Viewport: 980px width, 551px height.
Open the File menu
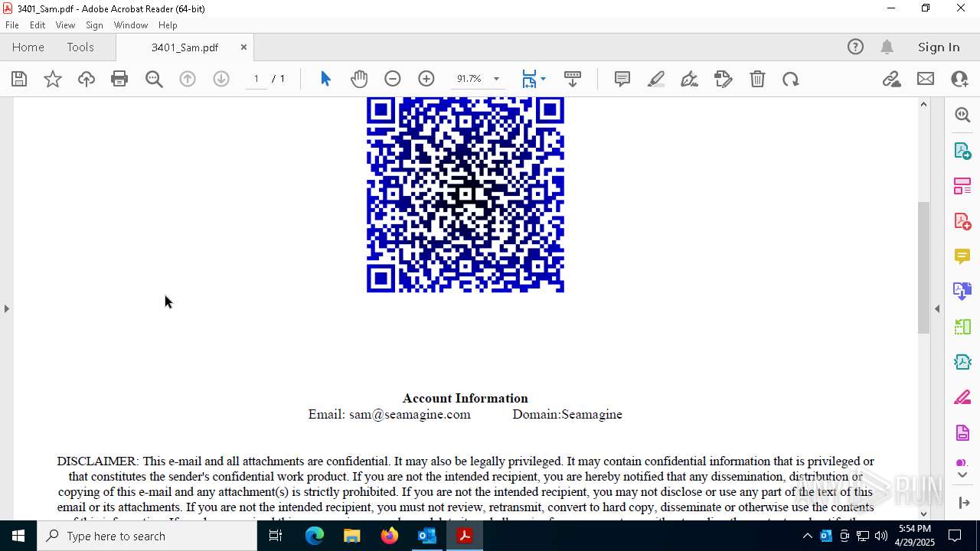(x=12, y=25)
